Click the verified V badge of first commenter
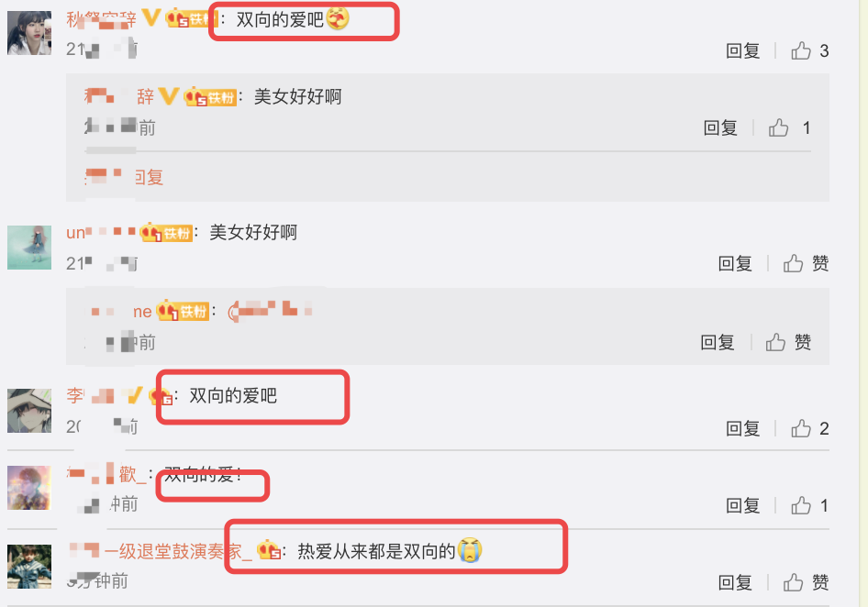Image resolution: width=868 pixels, height=607 pixels. [x=151, y=18]
